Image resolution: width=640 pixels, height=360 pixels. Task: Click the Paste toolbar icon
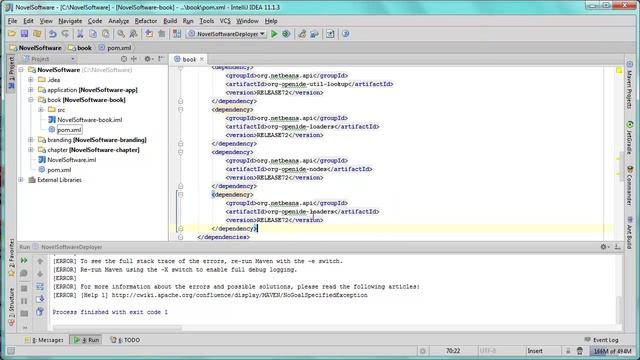pyautogui.click(x=106, y=34)
